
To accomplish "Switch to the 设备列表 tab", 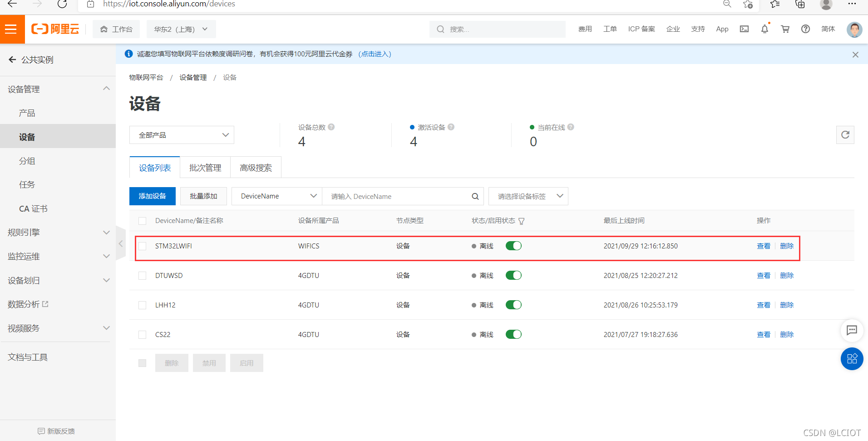I will coord(155,168).
